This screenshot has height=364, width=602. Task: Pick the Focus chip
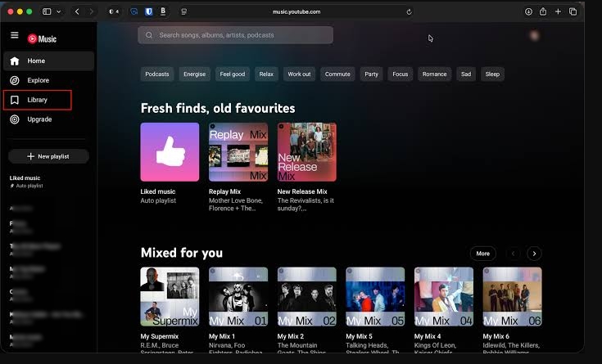click(x=400, y=74)
